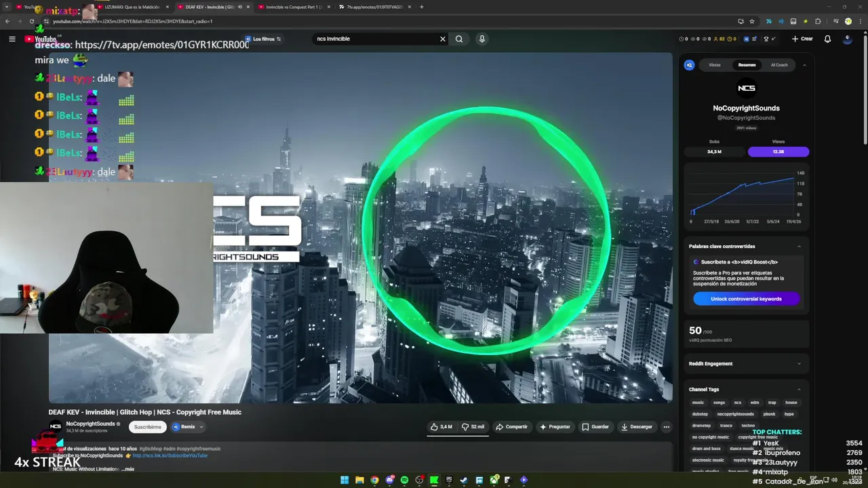Viewport: 868px width, 488px height.
Task: Switch to 'Invincible vs Conquest' browser tab
Action: 294,7
